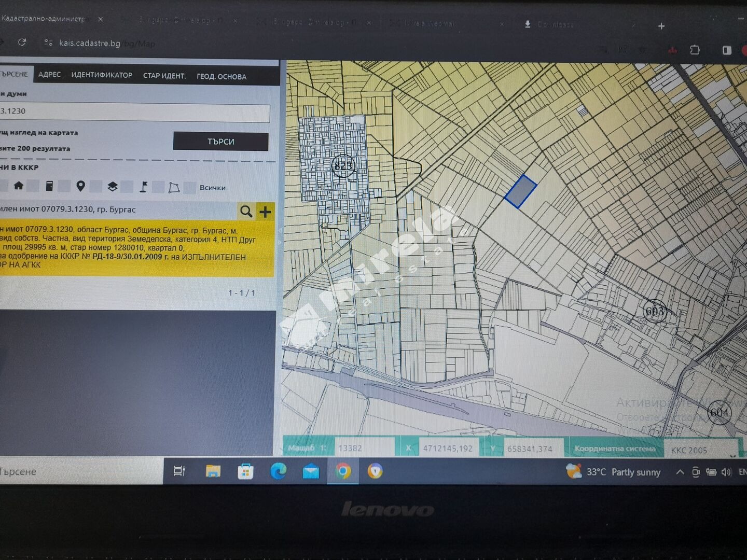
Task: Open the Координатна система dropdown showing ККС 2005
Action: click(x=701, y=450)
